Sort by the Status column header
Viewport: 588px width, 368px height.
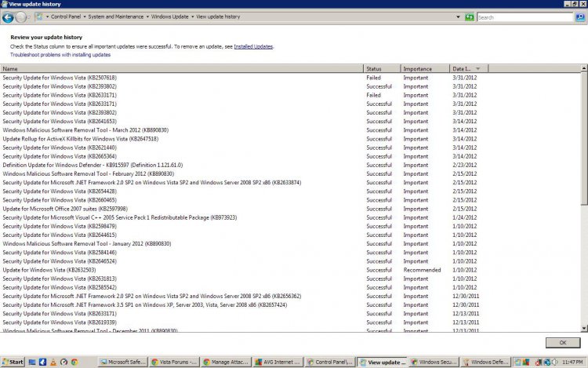pos(382,68)
